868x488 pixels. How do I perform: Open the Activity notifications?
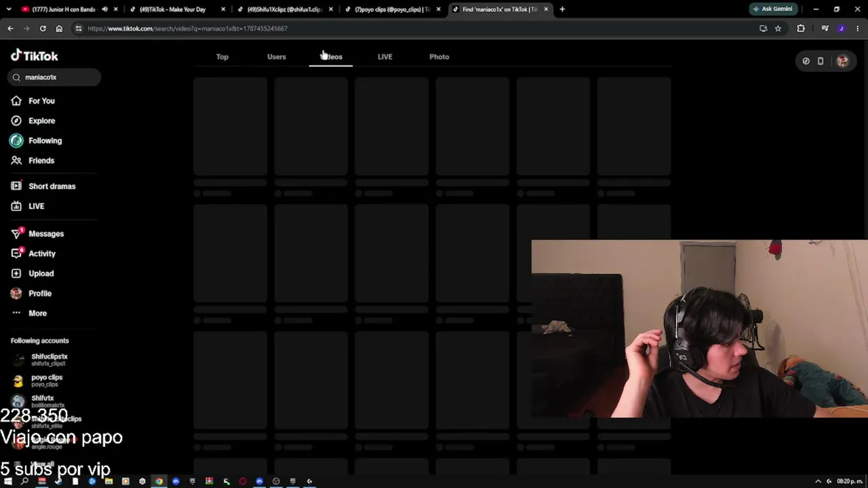click(41, 253)
